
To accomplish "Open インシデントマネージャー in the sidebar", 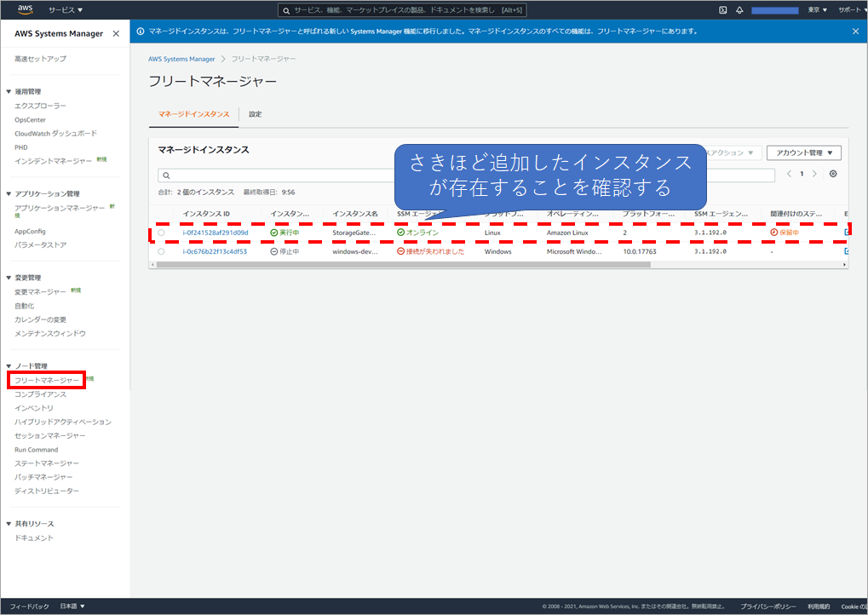I will pyautogui.click(x=53, y=161).
